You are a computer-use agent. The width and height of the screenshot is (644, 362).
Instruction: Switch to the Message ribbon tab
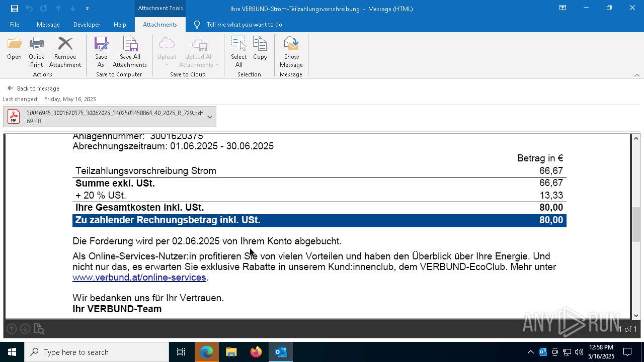click(x=48, y=25)
